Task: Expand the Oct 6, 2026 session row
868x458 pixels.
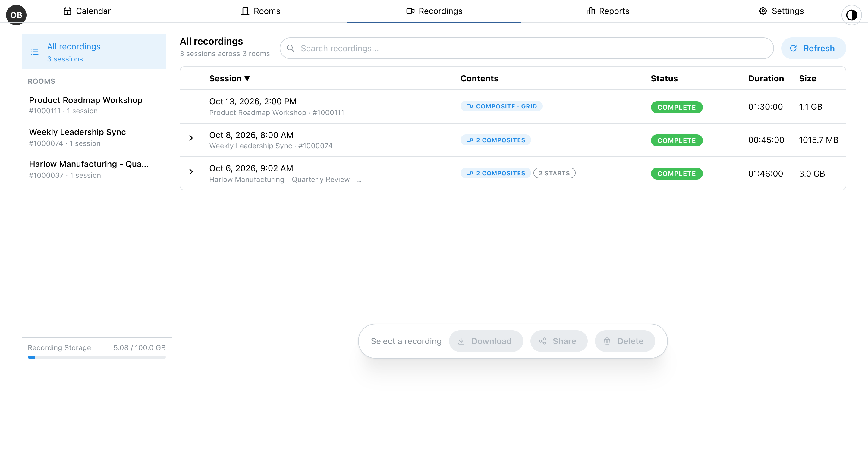Action: (191, 172)
